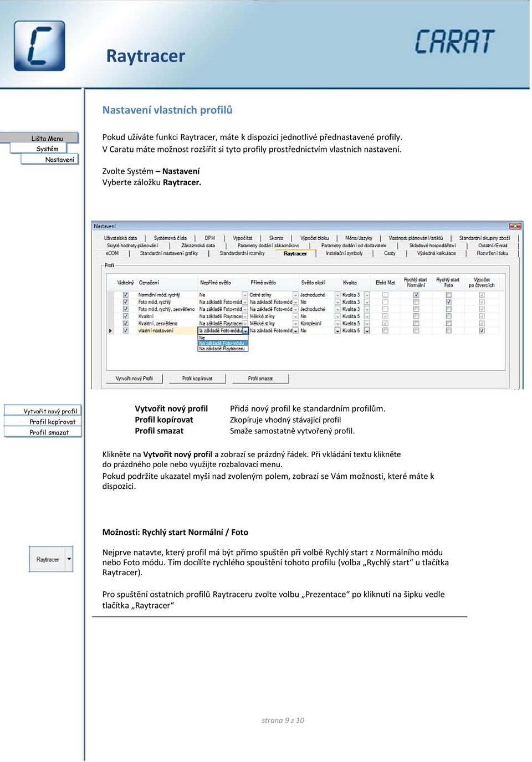532x762 pixels.
Task: Click the 'Nastavení vlastních profilů' heading
Action: tap(167, 110)
